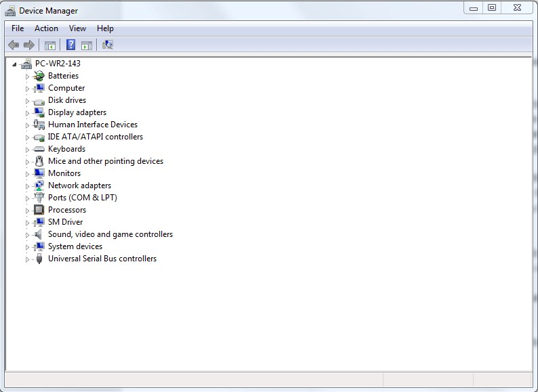Expand the Mice and other pointing devices arrow

pos(28,162)
